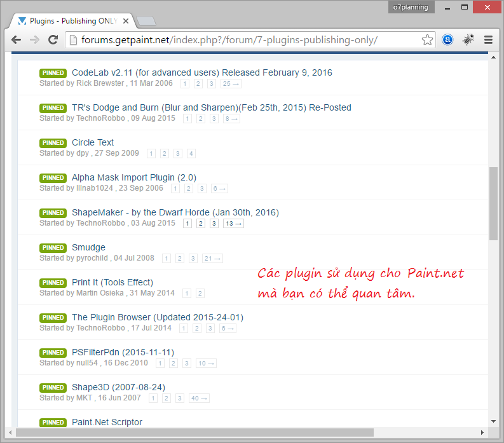Image resolution: width=504 pixels, height=443 pixels.
Task: Jump to page 8 of Dodge and Burn
Action: coord(231,119)
